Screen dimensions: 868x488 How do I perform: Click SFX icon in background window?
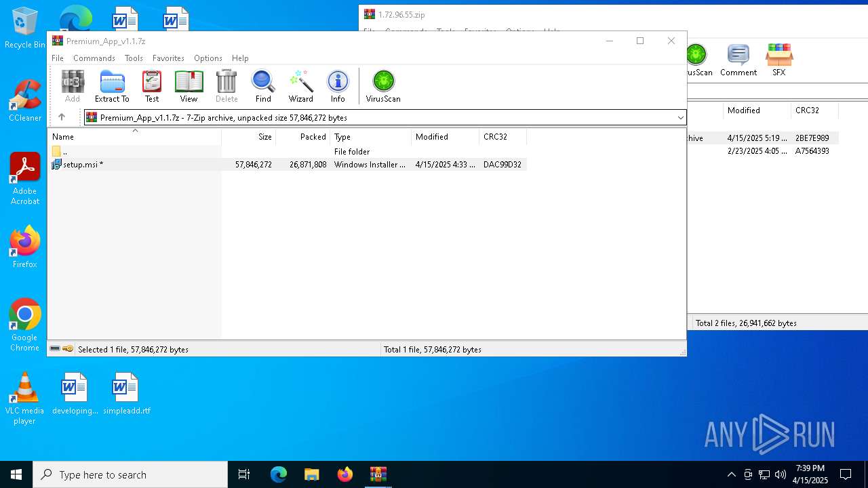click(779, 60)
